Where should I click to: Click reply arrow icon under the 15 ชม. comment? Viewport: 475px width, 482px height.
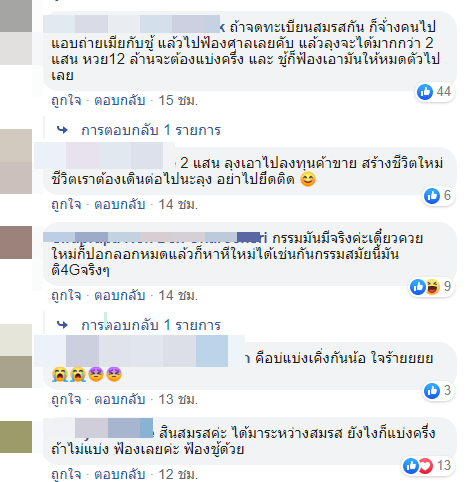pyautogui.click(x=62, y=130)
